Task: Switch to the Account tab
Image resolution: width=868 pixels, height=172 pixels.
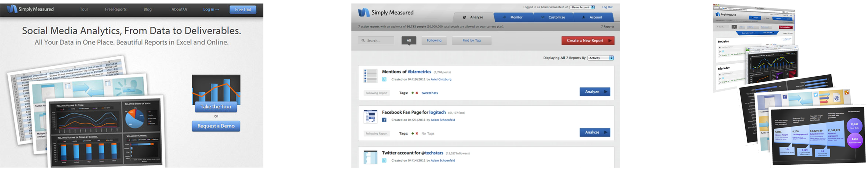Action: pyautogui.click(x=593, y=17)
